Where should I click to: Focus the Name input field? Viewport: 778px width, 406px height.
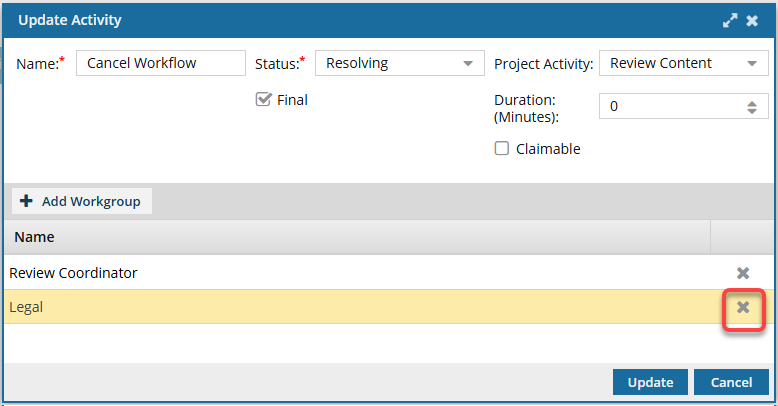(x=160, y=63)
